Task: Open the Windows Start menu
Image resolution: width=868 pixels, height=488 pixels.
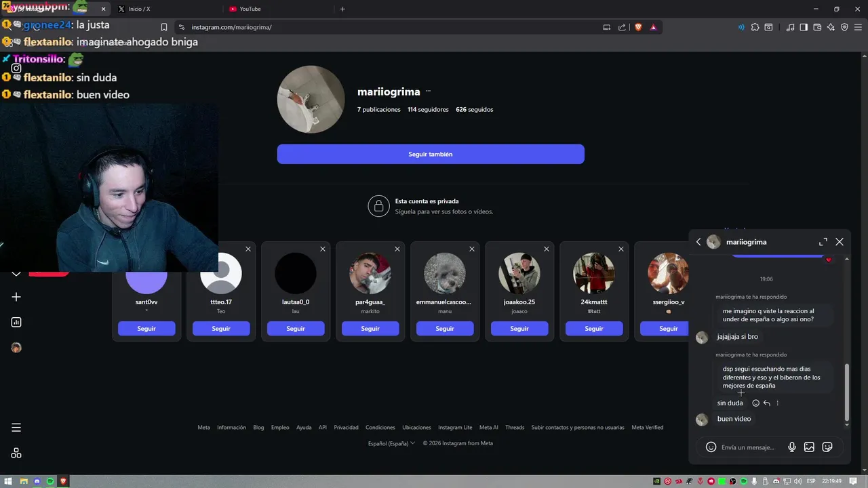Action: (8, 481)
